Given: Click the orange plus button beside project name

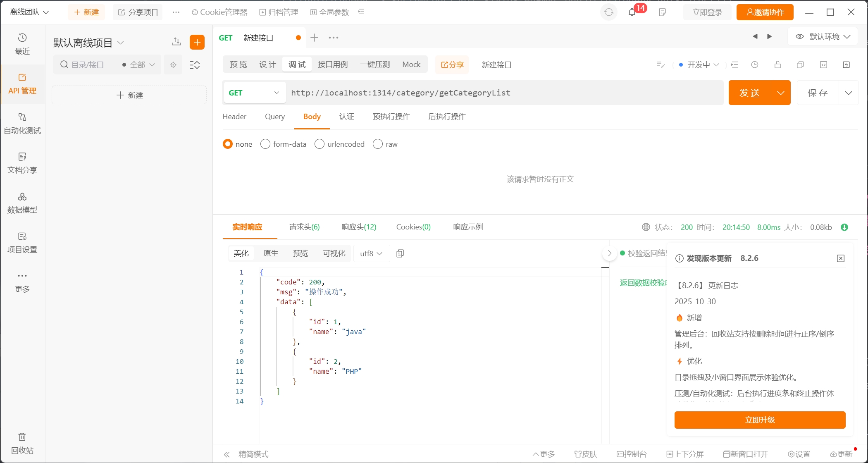Looking at the screenshot, I should pos(197,42).
